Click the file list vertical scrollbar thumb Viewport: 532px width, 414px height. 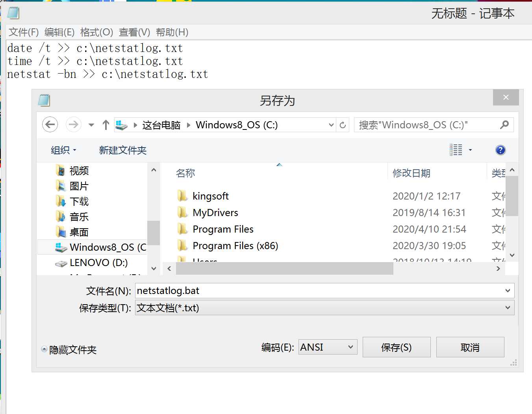[x=512, y=196]
